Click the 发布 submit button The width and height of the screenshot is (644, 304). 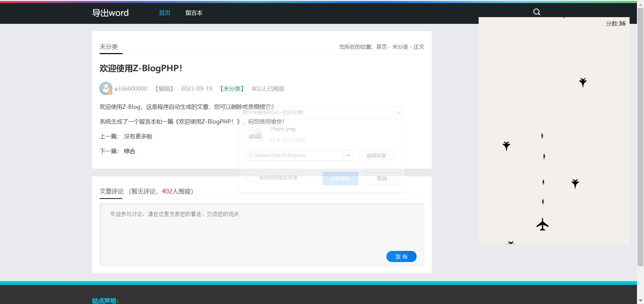point(401,257)
